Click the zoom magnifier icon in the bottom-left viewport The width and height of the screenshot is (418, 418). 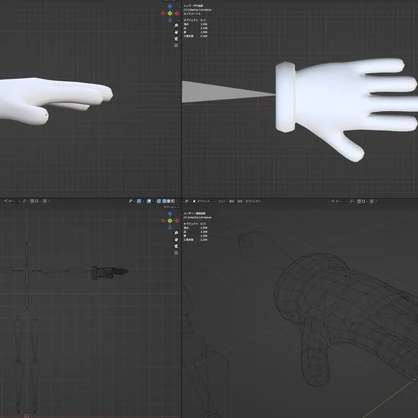(x=176, y=233)
